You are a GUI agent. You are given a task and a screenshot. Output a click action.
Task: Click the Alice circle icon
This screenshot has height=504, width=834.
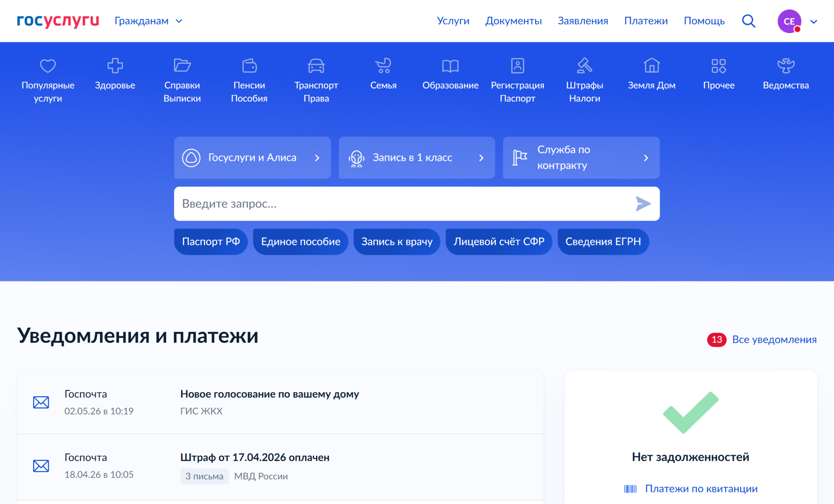tap(191, 158)
